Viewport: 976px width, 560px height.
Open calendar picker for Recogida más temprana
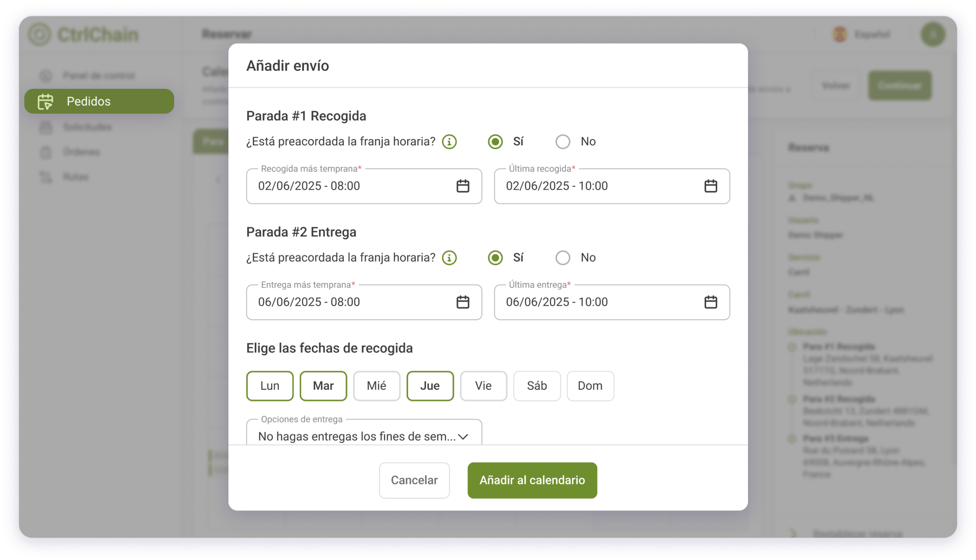(463, 186)
